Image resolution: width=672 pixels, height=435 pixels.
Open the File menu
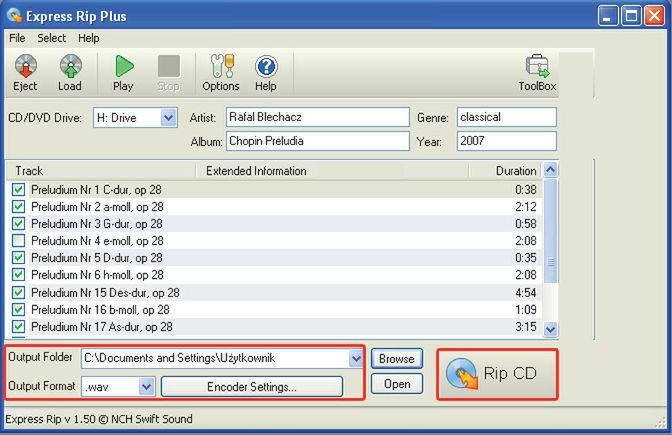point(17,38)
